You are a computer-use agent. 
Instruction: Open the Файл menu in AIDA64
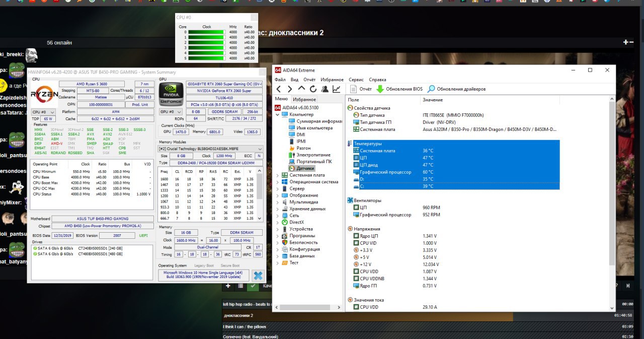(280, 80)
